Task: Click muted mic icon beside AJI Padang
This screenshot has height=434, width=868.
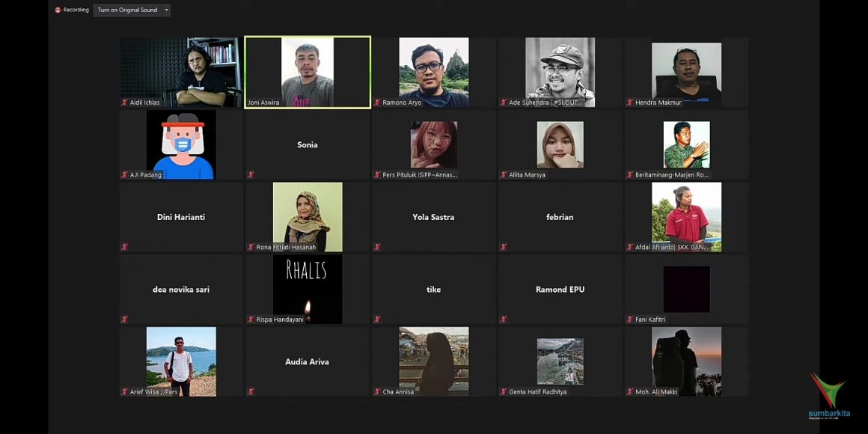Action: pos(125,175)
